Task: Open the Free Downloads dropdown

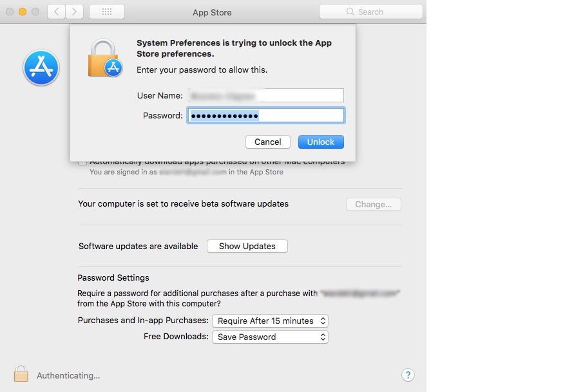Action: [x=271, y=337]
